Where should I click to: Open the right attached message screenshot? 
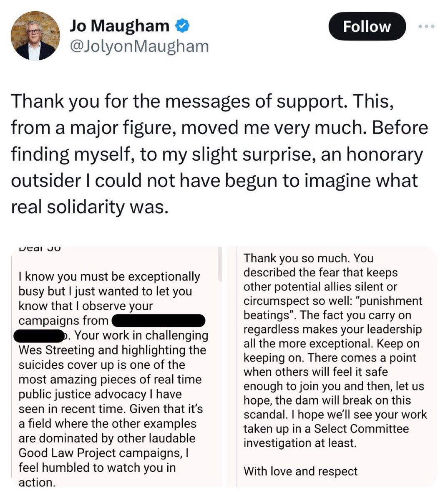pyautogui.click(x=332, y=367)
